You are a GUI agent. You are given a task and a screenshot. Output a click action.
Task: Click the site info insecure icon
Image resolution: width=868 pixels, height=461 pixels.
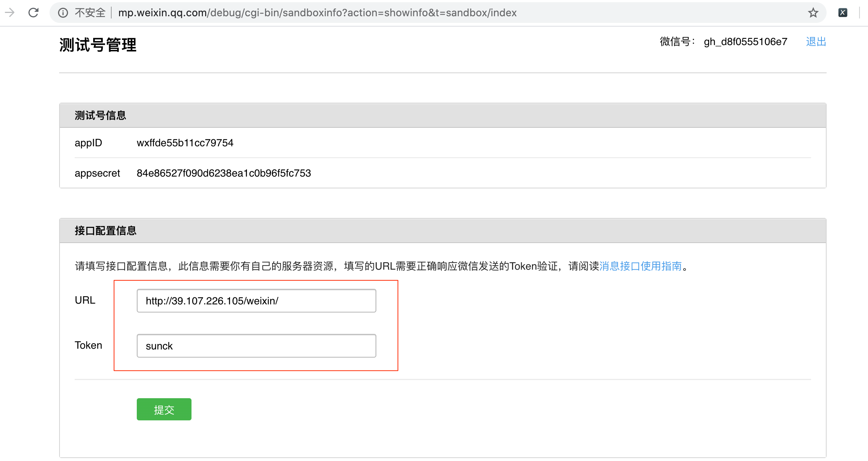(63, 13)
